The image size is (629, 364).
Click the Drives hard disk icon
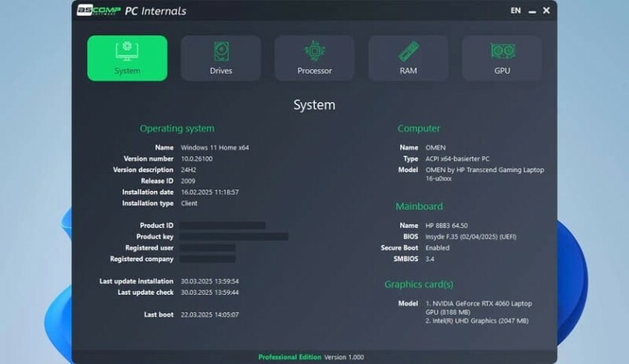221,51
